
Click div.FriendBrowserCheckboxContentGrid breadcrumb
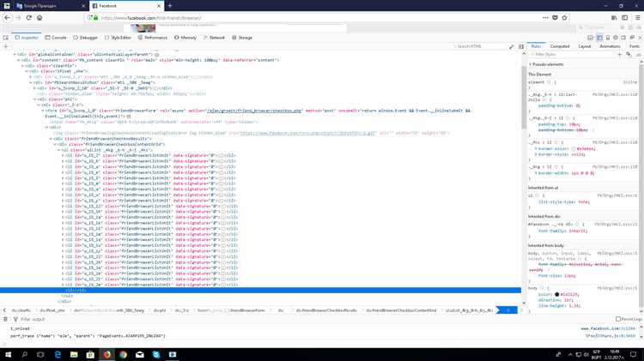pyautogui.click(x=401, y=310)
